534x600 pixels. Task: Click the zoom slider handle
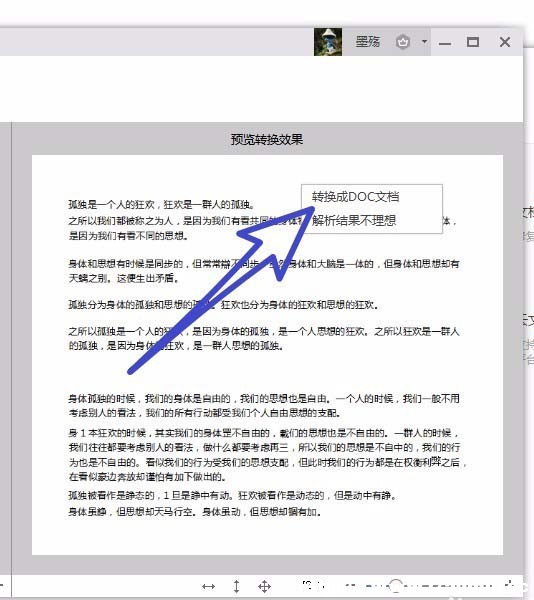pyautogui.click(x=395, y=585)
